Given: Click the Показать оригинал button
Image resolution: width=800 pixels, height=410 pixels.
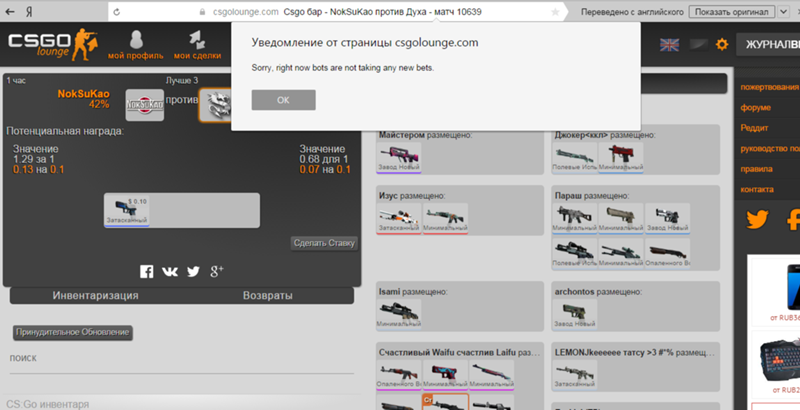Looking at the screenshot, I should [x=731, y=12].
